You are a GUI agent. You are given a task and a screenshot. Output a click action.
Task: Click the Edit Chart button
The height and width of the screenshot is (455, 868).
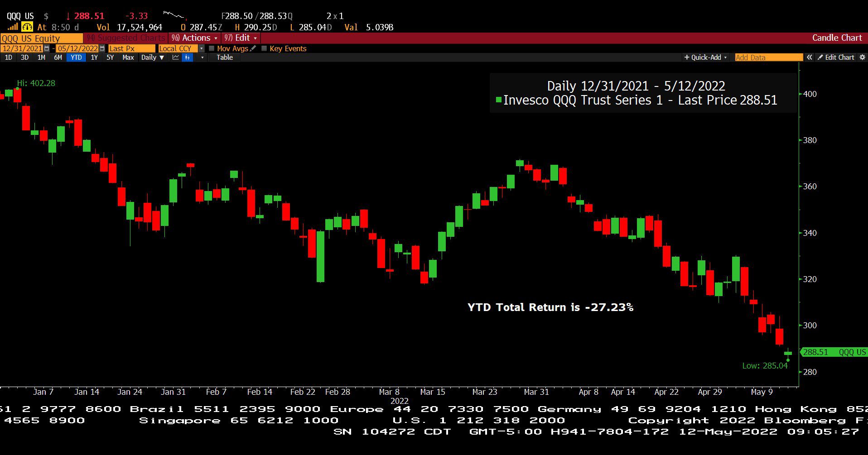point(836,57)
